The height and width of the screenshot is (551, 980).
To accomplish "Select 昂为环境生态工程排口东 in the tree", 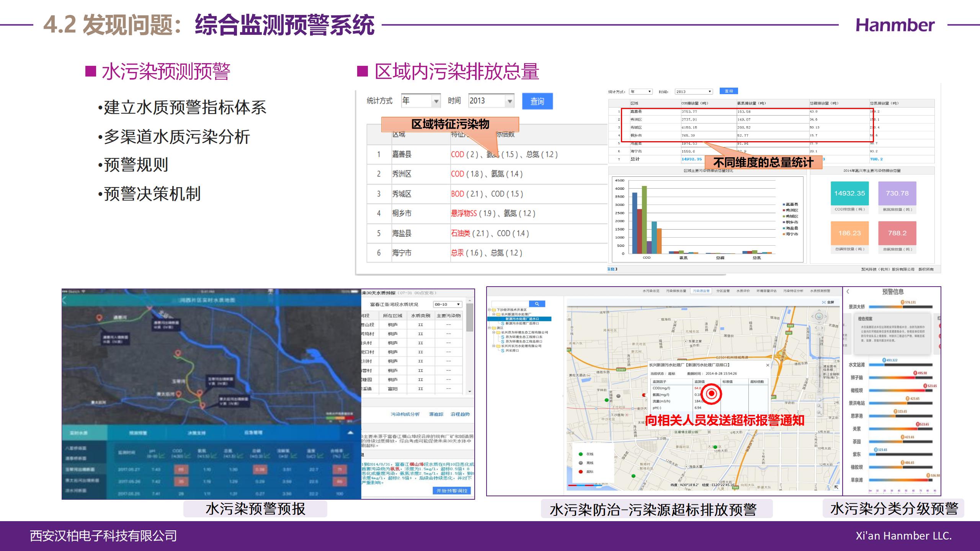I will (524, 337).
